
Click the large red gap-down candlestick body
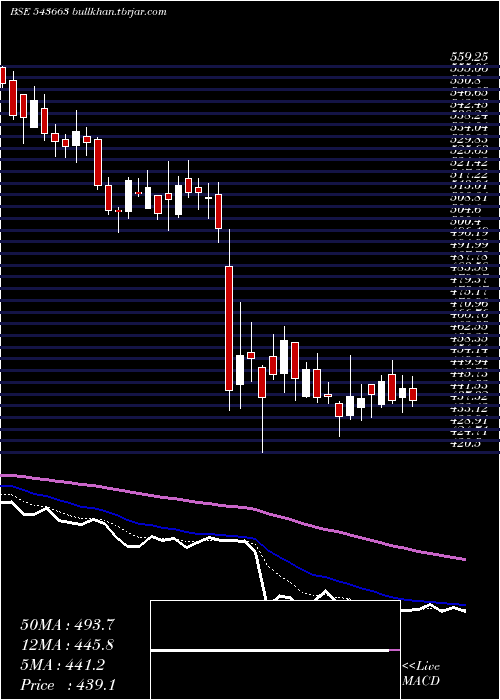(x=229, y=329)
